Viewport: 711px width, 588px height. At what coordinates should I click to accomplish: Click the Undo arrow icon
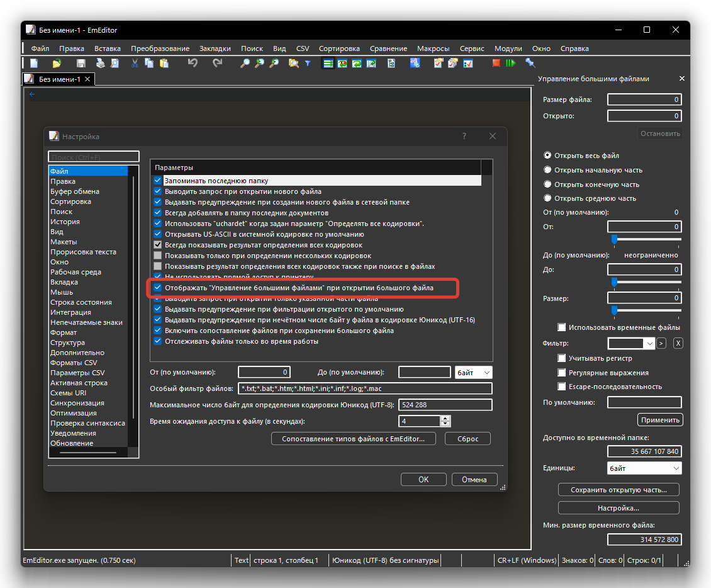coord(193,63)
